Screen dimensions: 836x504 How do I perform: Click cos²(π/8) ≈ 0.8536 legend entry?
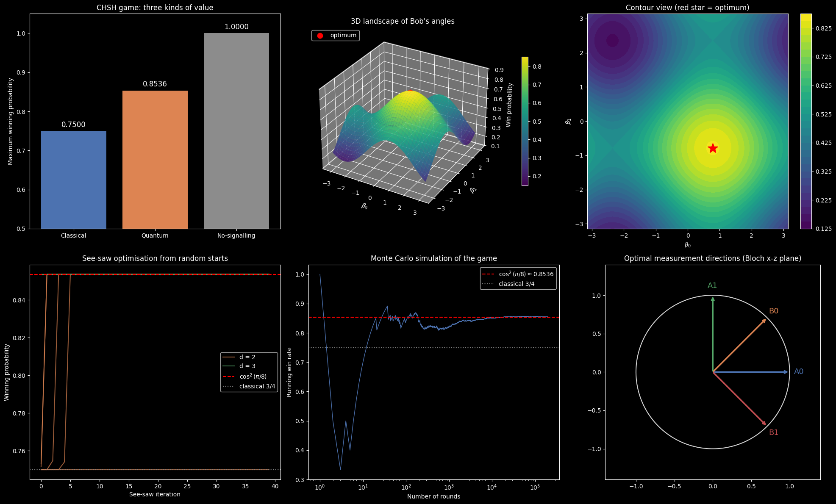(518, 274)
